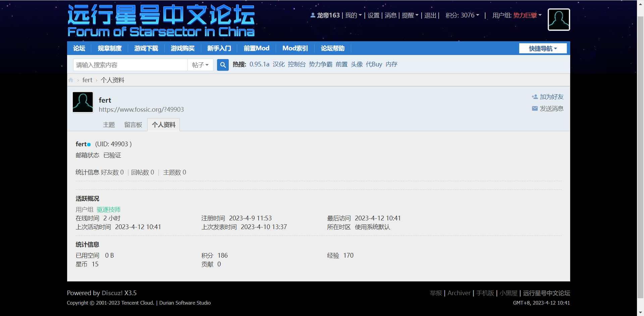Screen dimensions: 644x316
Task: Click the forum logo banner
Action: [x=161, y=21]
